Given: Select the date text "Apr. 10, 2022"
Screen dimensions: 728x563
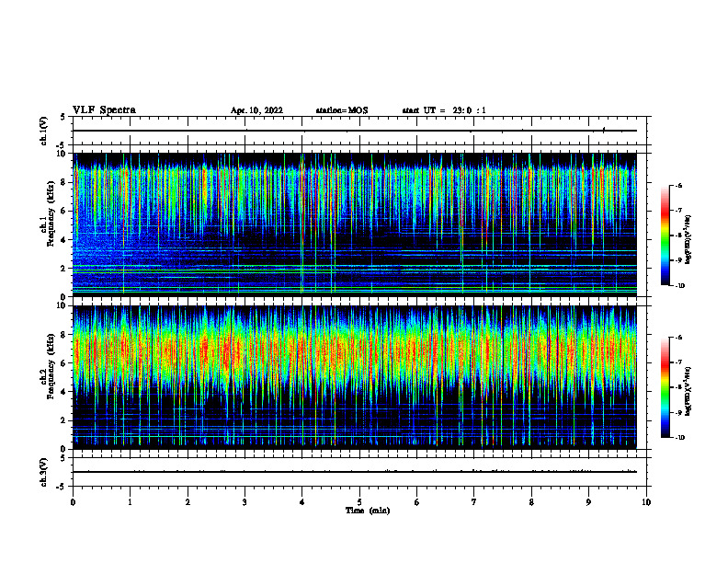Looking at the screenshot, I should click(x=256, y=110).
